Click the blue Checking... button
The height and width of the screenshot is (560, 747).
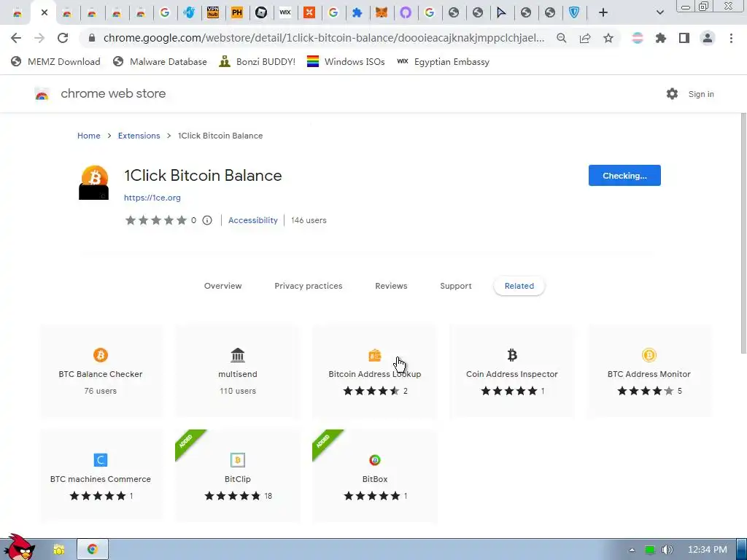point(624,176)
